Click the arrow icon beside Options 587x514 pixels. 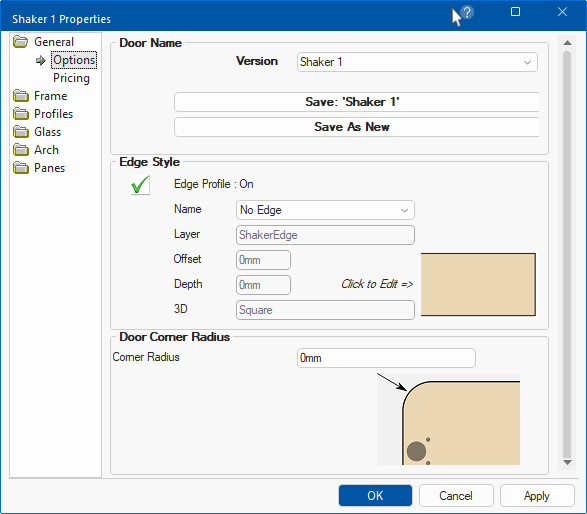[x=41, y=60]
